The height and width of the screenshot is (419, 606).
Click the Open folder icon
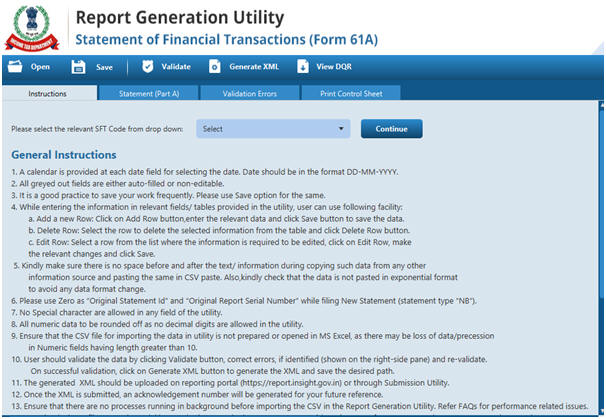[13, 67]
